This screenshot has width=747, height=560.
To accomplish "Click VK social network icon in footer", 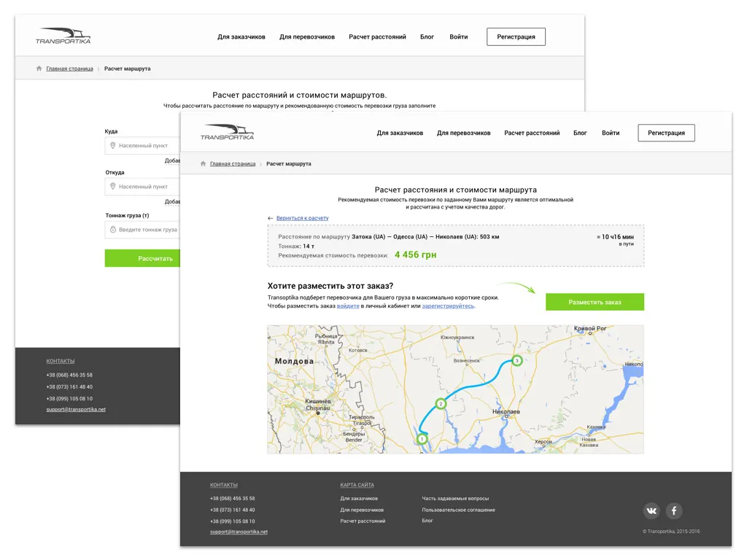I will click(x=651, y=510).
